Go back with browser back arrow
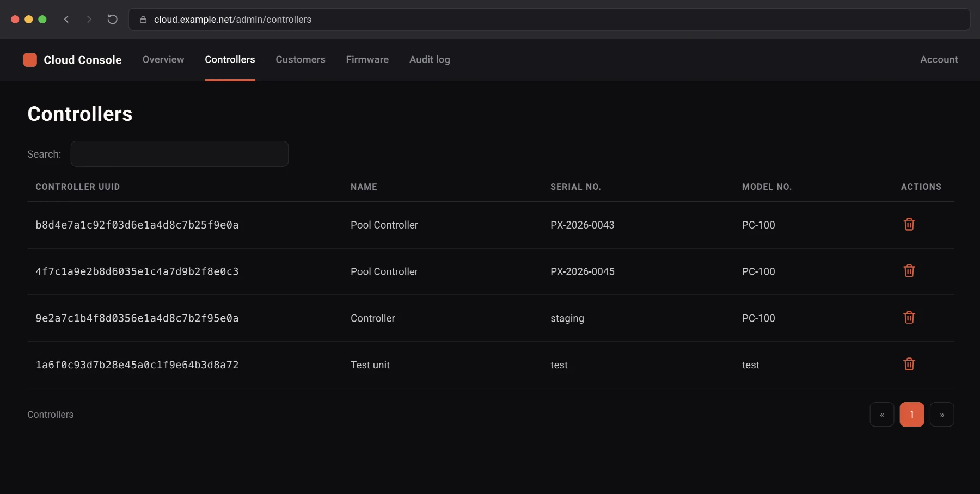 [x=66, y=20]
